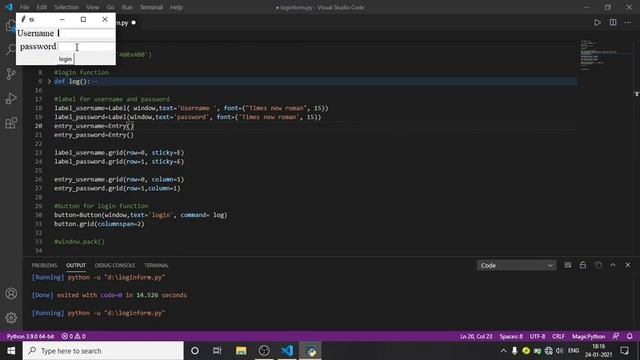Open output log file icon

pyautogui.click(x=598, y=265)
